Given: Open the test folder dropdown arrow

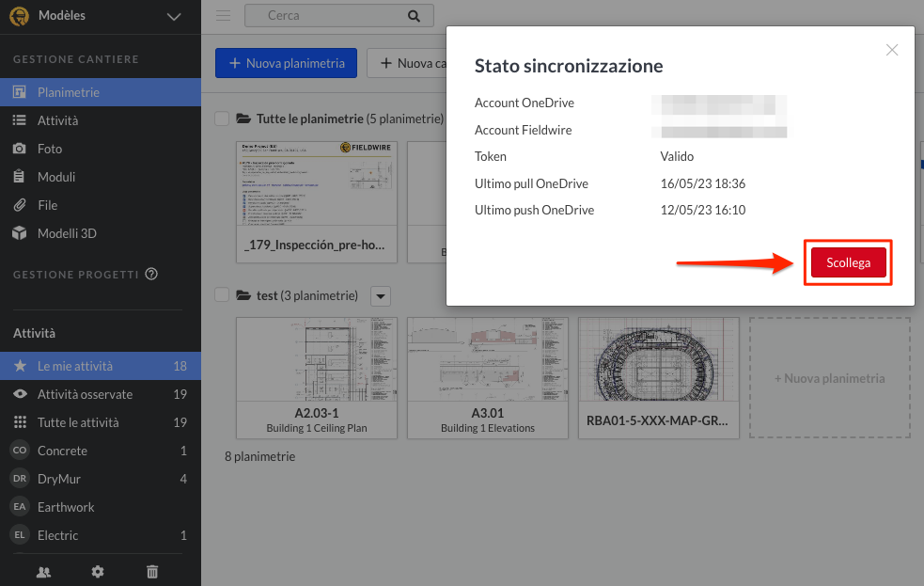Looking at the screenshot, I should (380, 296).
